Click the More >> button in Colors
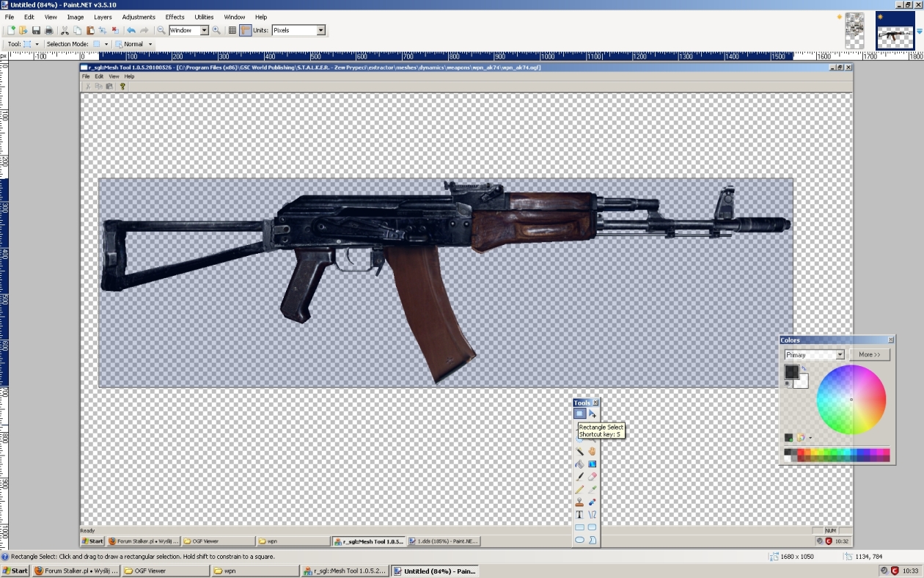The width and height of the screenshot is (924, 578). point(870,355)
